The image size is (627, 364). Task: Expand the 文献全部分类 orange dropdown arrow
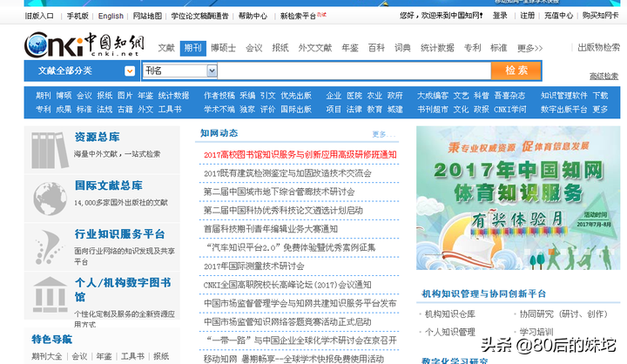click(x=130, y=71)
